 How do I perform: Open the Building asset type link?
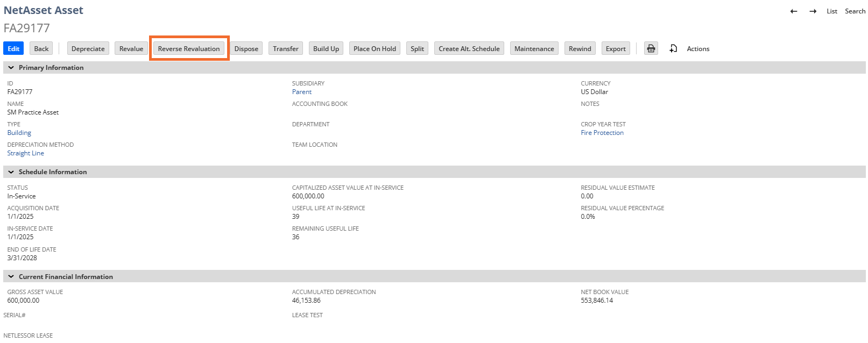point(19,133)
